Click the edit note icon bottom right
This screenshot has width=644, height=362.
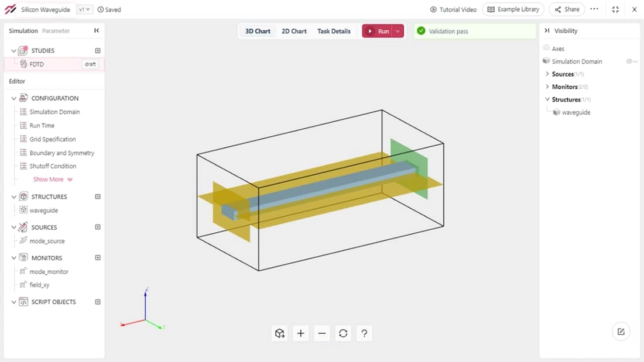pos(621,332)
